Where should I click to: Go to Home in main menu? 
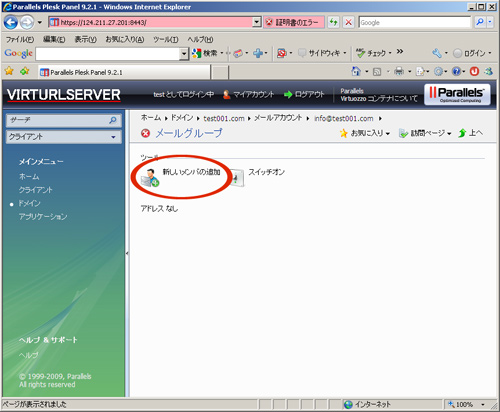pyautogui.click(x=29, y=176)
